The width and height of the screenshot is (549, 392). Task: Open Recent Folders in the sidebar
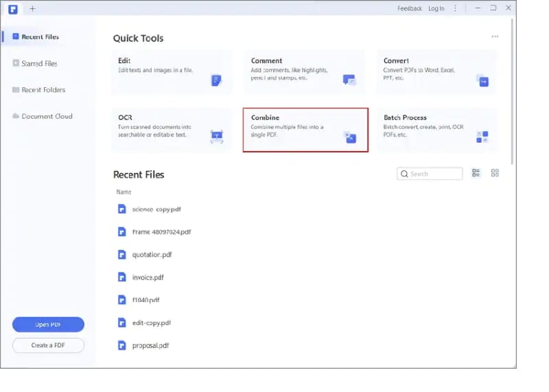tap(41, 90)
